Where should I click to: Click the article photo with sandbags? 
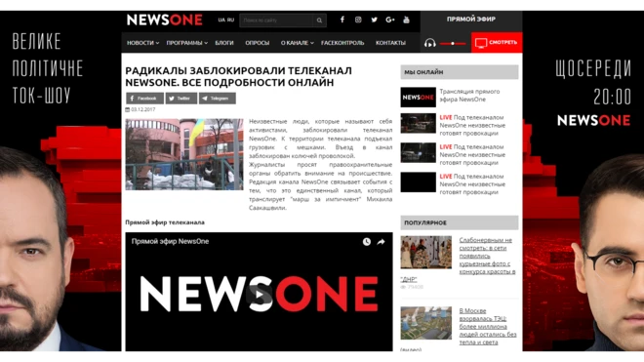click(x=184, y=154)
